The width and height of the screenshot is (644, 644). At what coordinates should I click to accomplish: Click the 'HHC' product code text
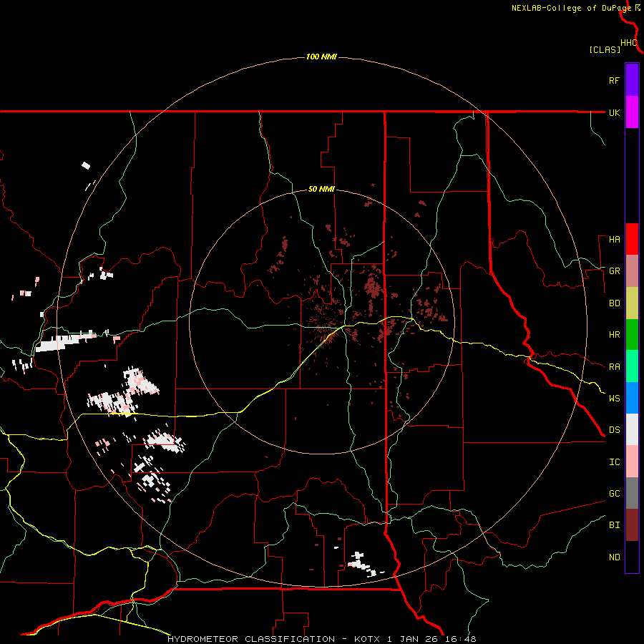click(628, 43)
